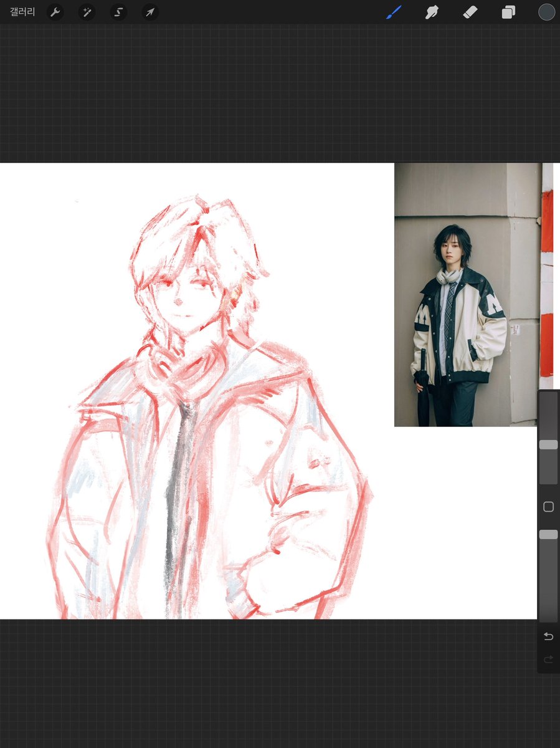Open the Adjustments magic wand menu
Viewport: 560px width, 748px height.
pyautogui.click(x=87, y=12)
